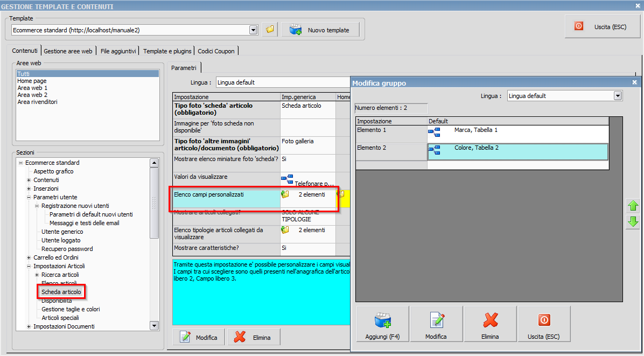Select Tutti in Aree web list
Image resolution: width=644 pixels, height=356 pixels.
point(87,74)
